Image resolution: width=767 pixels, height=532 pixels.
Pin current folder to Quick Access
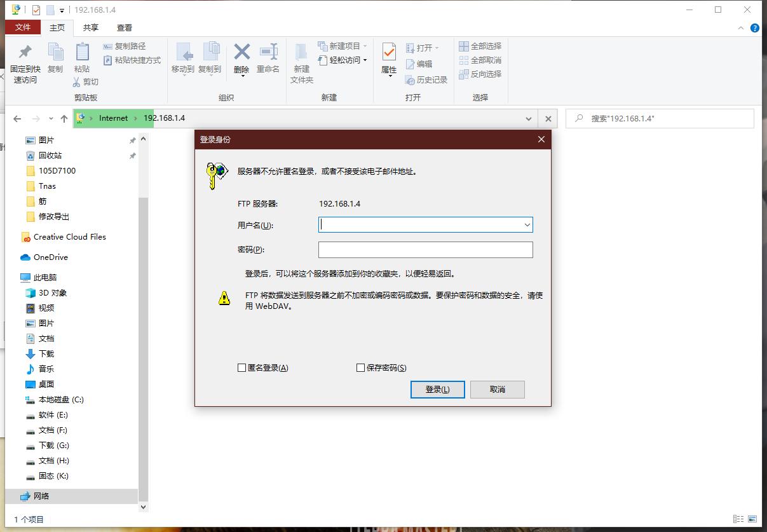click(x=24, y=60)
